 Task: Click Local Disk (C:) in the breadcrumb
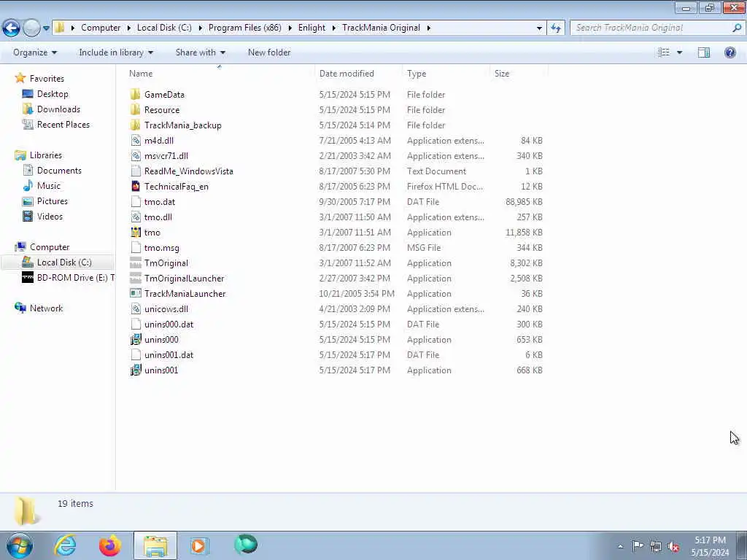click(164, 28)
